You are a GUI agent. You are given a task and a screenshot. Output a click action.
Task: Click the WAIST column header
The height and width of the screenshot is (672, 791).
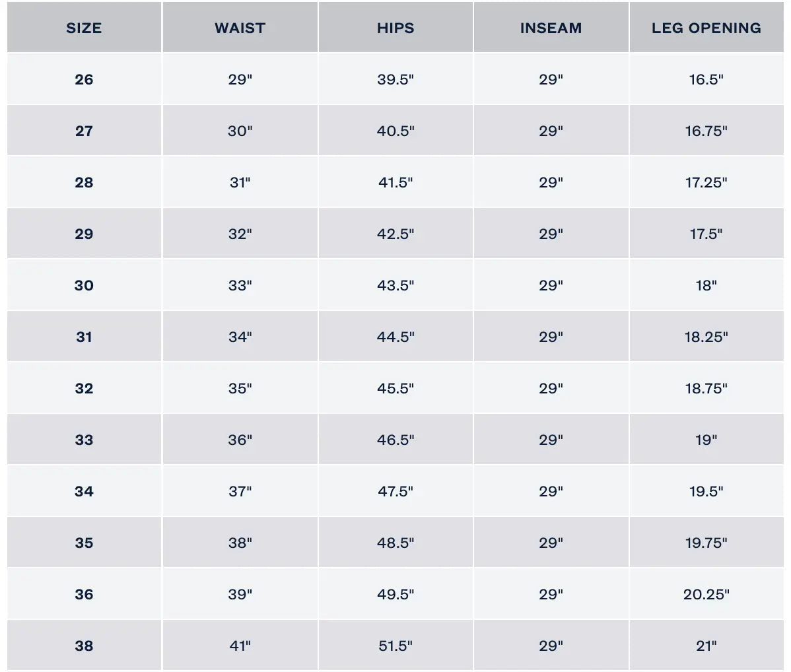tap(240, 28)
